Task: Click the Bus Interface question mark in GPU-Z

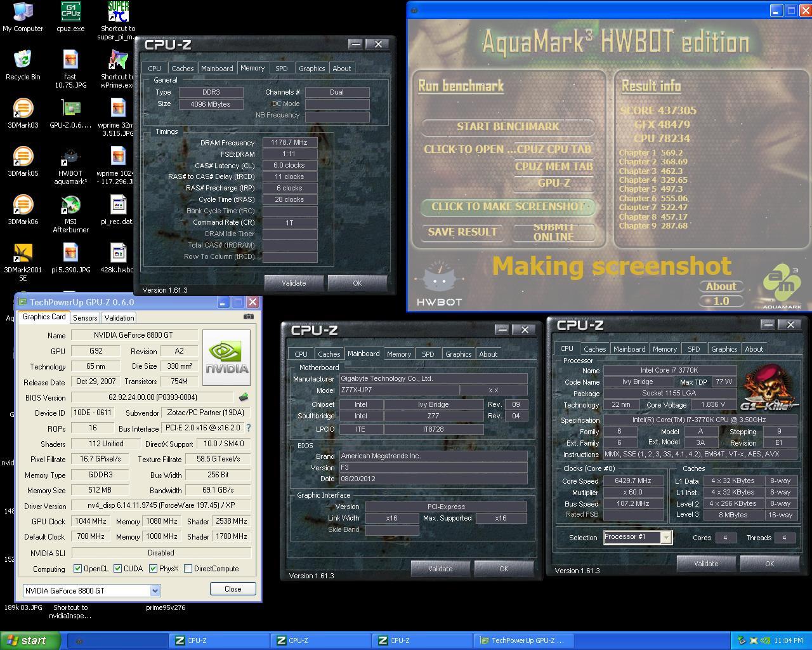Action: [248, 428]
